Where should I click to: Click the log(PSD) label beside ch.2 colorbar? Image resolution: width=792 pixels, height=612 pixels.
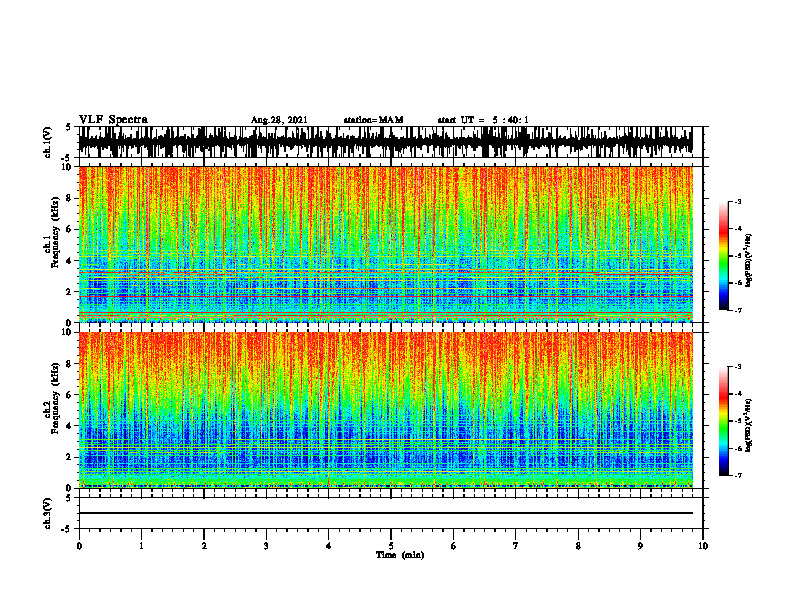[x=748, y=425]
